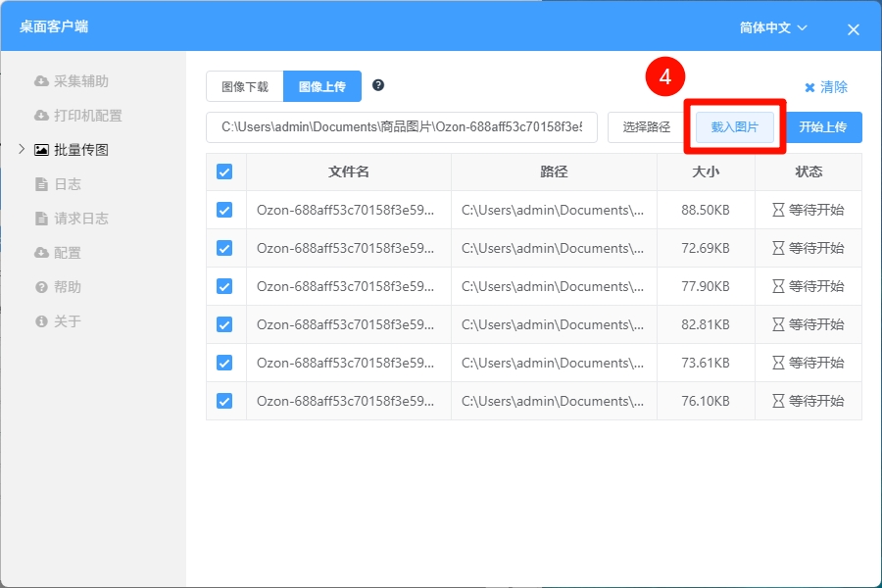The width and height of the screenshot is (882, 588).
Task: Click the info icon next to 关于
Action: 41,321
